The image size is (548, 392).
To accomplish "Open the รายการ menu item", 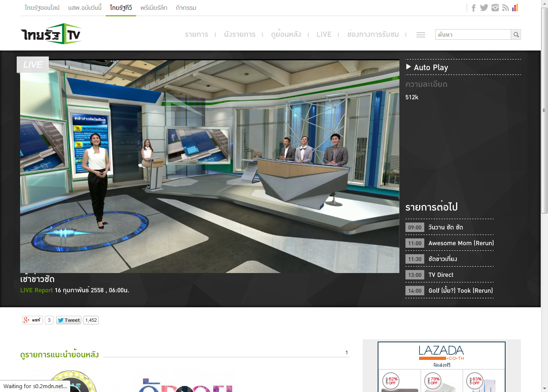I will point(197,34).
